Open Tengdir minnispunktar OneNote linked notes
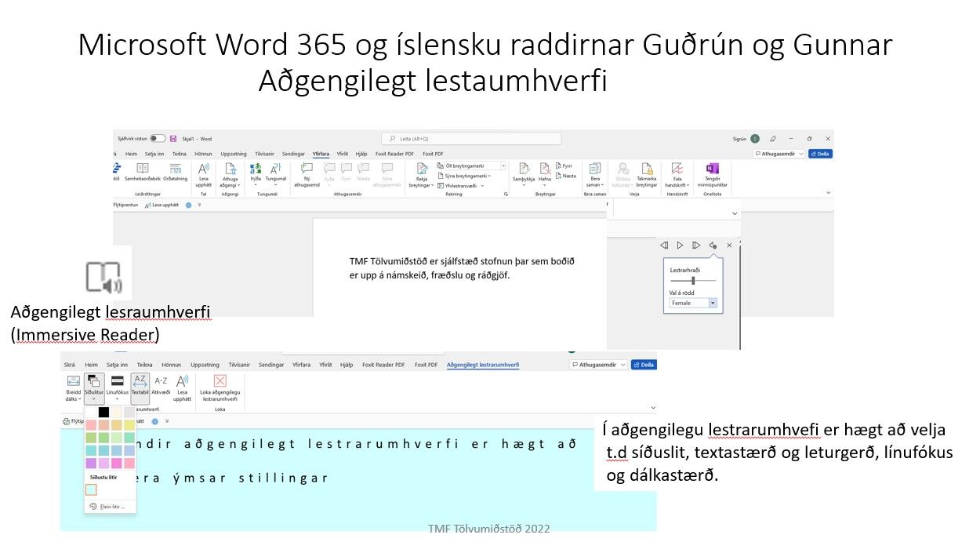 coord(712,176)
